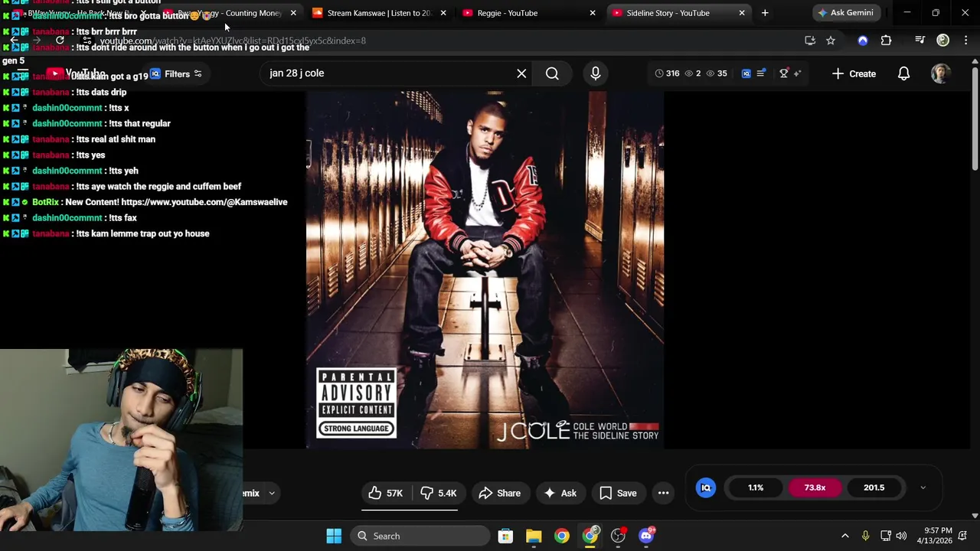980x551 pixels.
Task: Select the 1.1% stat pill
Action: (x=756, y=487)
